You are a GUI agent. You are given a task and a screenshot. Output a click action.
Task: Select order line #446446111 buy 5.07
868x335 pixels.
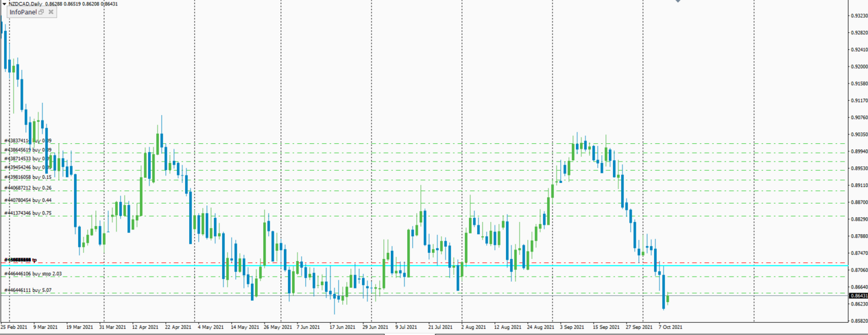point(28,290)
